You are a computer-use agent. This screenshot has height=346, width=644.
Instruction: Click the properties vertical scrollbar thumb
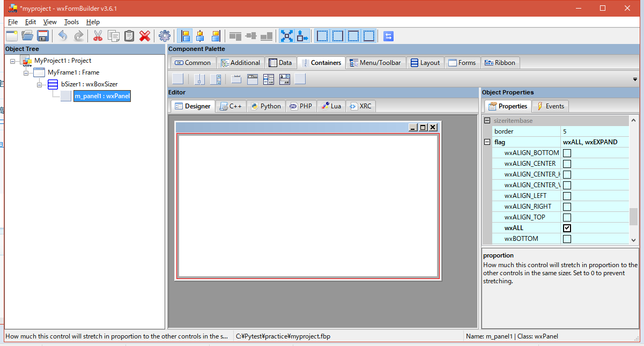tap(634, 217)
